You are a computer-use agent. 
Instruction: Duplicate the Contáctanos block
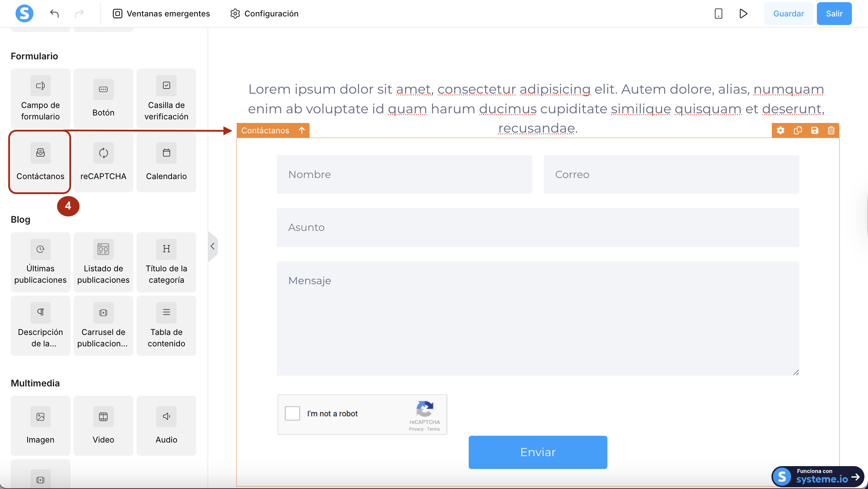798,130
